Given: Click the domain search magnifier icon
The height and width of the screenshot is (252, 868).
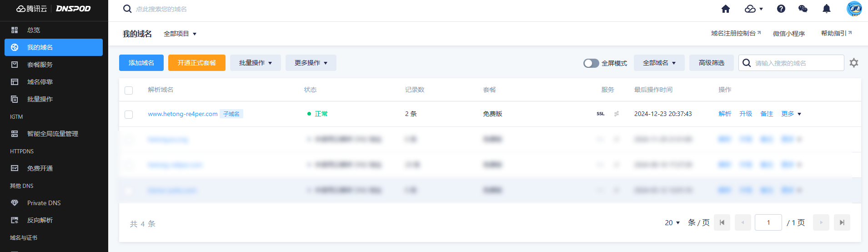Looking at the screenshot, I should [x=127, y=9].
